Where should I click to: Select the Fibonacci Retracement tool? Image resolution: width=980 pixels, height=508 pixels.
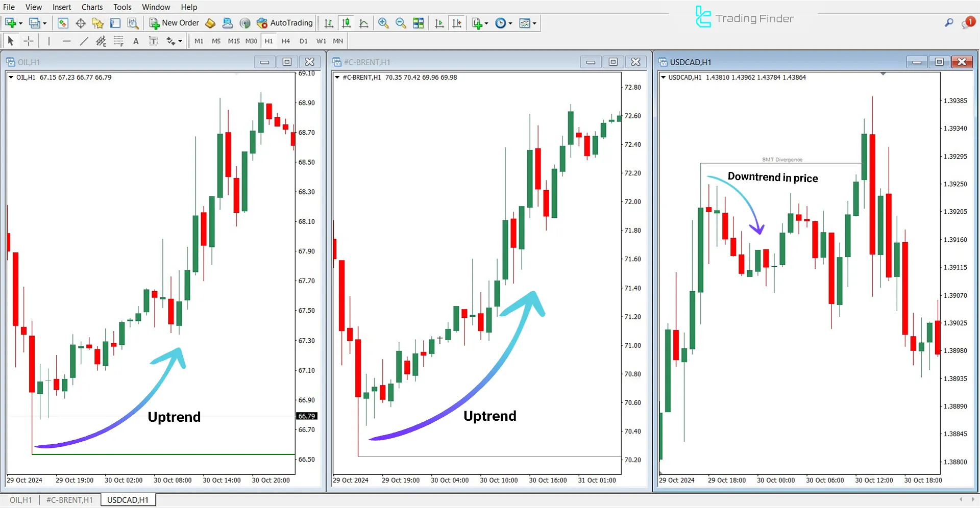tap(118, 41)
